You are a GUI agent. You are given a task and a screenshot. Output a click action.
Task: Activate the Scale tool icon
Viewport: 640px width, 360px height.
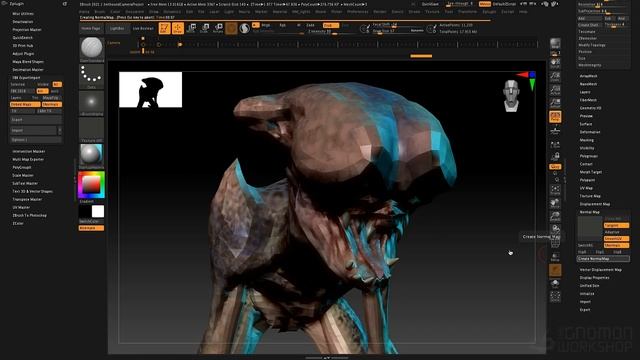[205, 28]
